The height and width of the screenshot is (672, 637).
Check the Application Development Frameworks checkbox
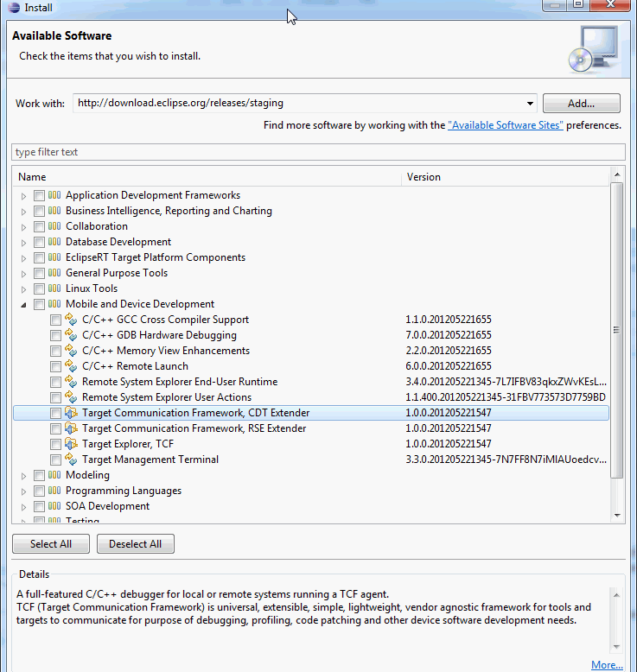tap(39, 196)
